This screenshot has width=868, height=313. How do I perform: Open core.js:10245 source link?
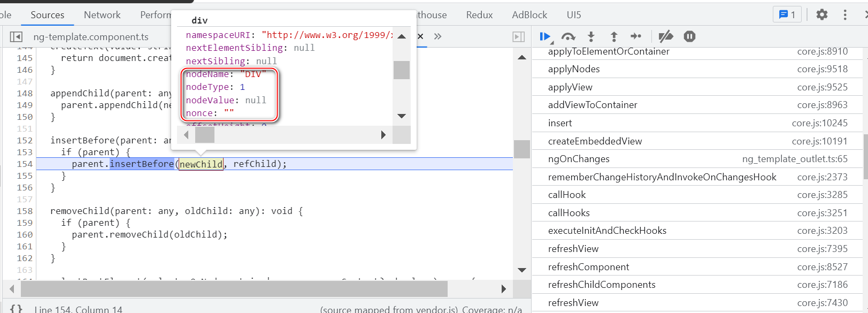tap(820, 123)
